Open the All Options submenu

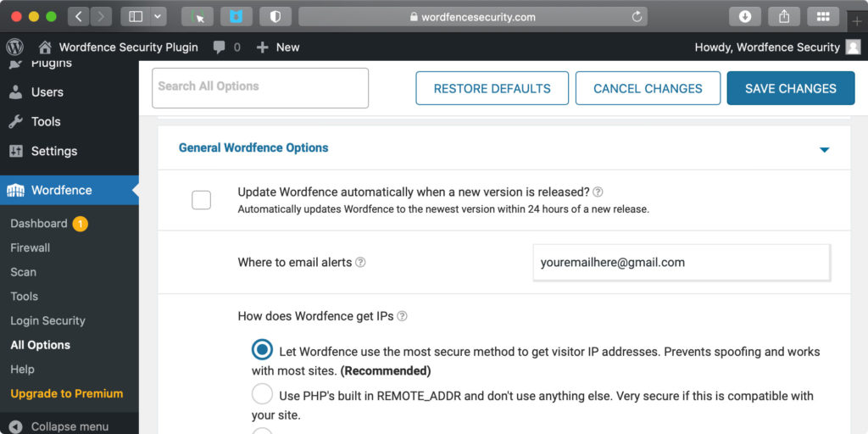coord(41,345)
